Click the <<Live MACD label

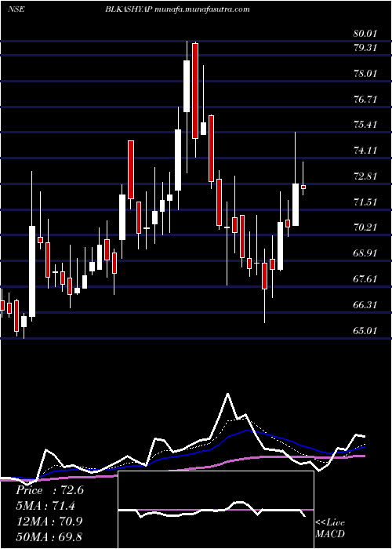[330, 528]
